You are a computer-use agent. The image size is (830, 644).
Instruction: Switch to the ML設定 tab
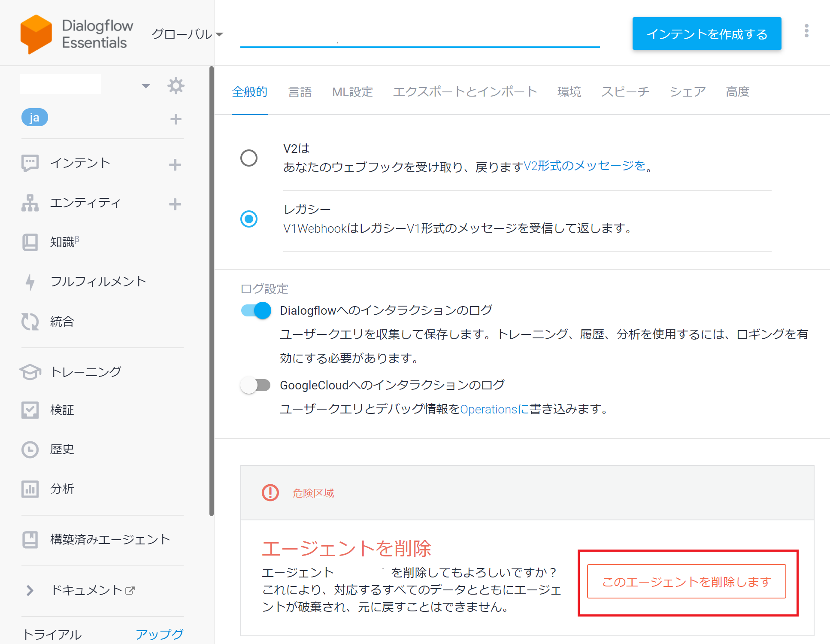click(352, 92)
